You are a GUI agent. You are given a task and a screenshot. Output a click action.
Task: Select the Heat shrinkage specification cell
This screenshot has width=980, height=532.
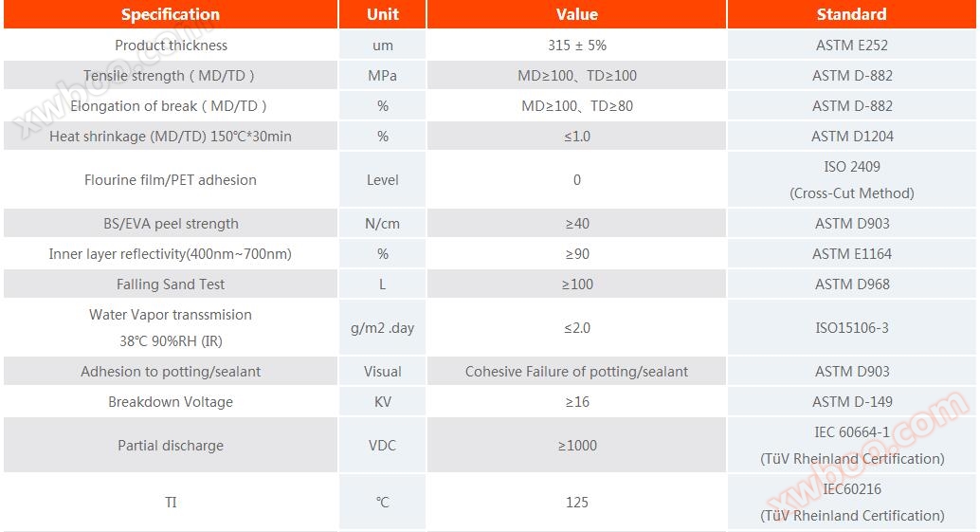coord(171,136)
